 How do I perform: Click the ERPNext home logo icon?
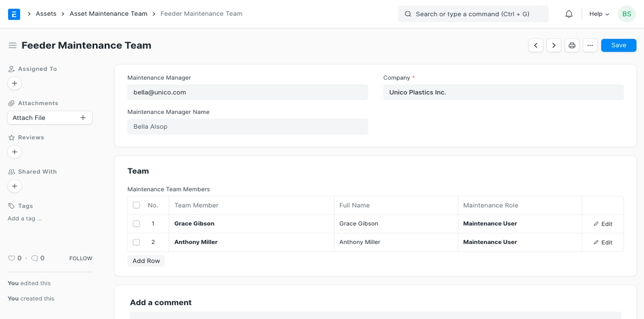click(x=14, y=14)
